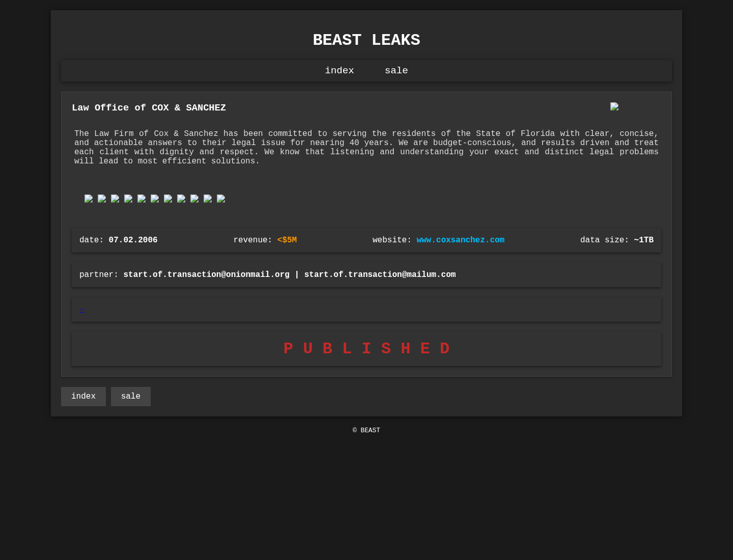Click the law firm description paragraph
Screen dimensions: 733x560
click(366, 148)
